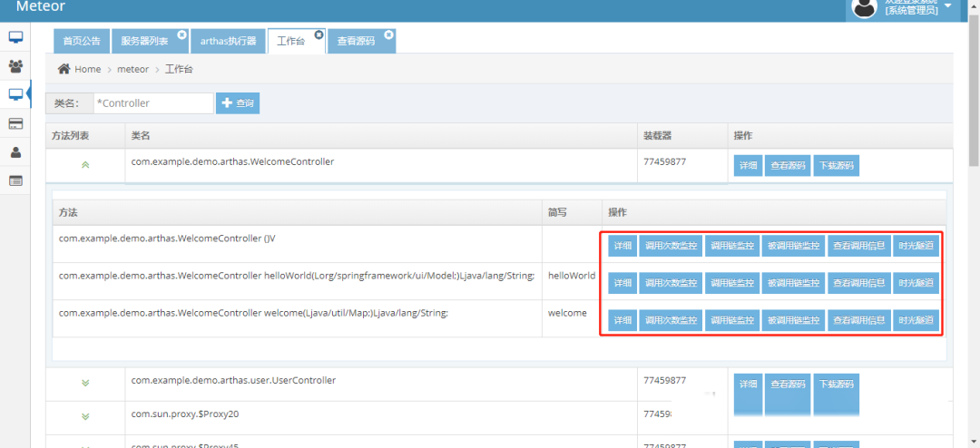Select the credit card icon in sidebar

click(x=15, y=123)
